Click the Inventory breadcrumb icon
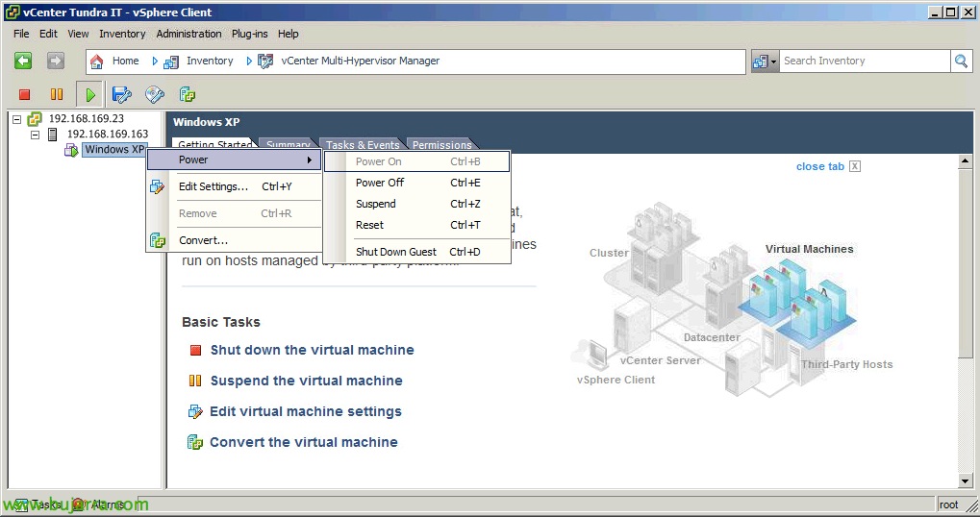980x517 pixels. click(x=170, y=62)
